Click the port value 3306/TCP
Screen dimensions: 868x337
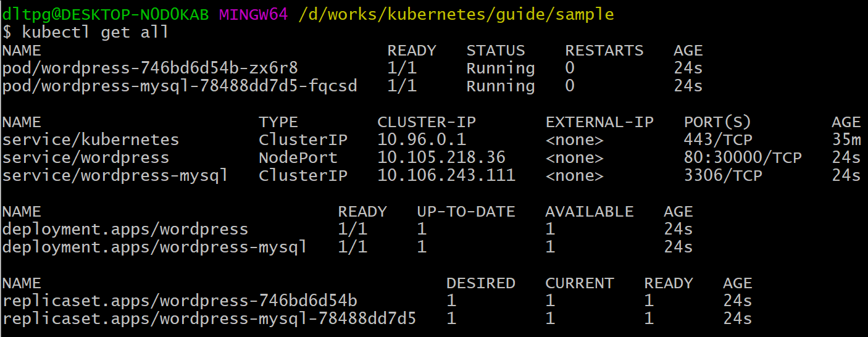(x=723, y=175)
